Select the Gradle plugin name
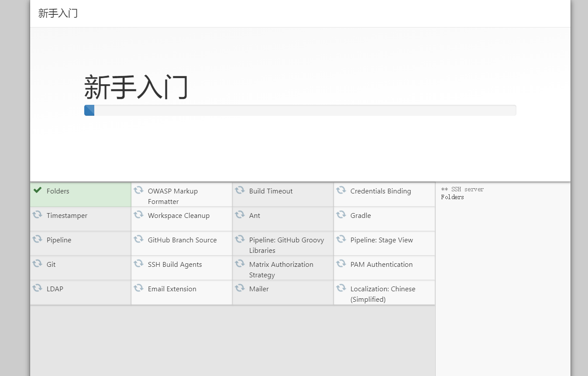The width and height of the screenshot is (588, 376). (x=361, y=216)
